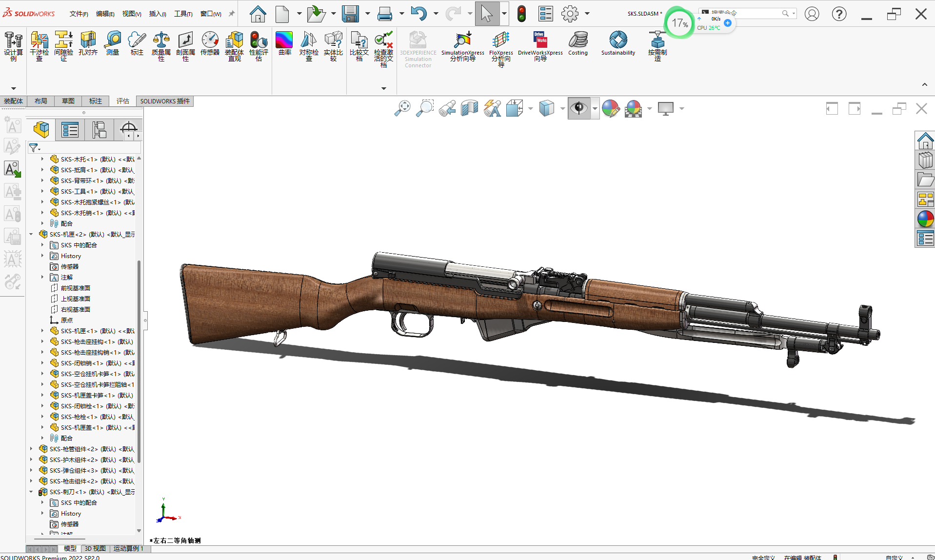Select the Measure tool (测量)
935x560 pixels.
(x=113, y=43)
